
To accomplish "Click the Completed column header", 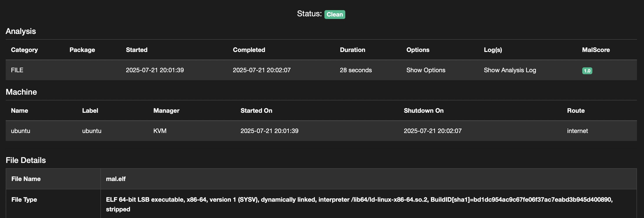I will [x=249, y=50].
